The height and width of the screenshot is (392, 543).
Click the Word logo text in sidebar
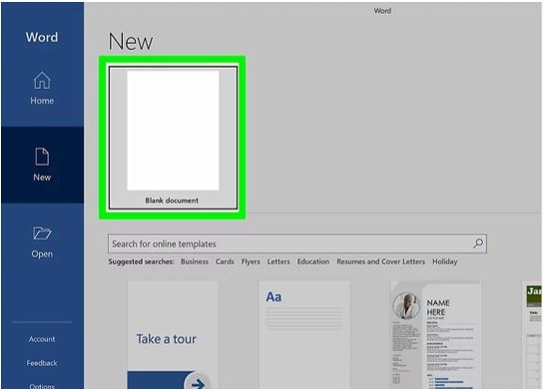pyautogui.click(x=42, y=37)
